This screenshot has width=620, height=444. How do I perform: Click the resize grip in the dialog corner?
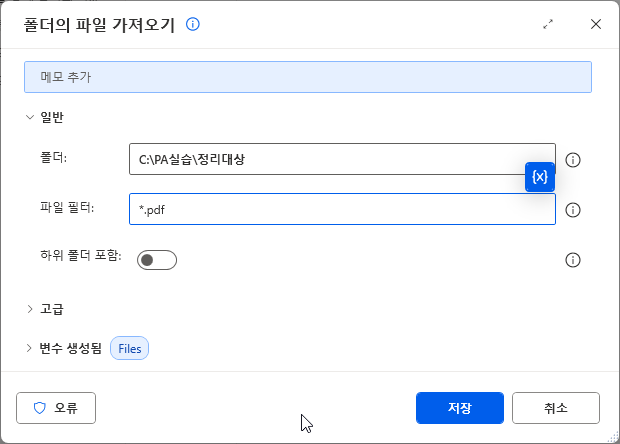(x=613, y=437)
